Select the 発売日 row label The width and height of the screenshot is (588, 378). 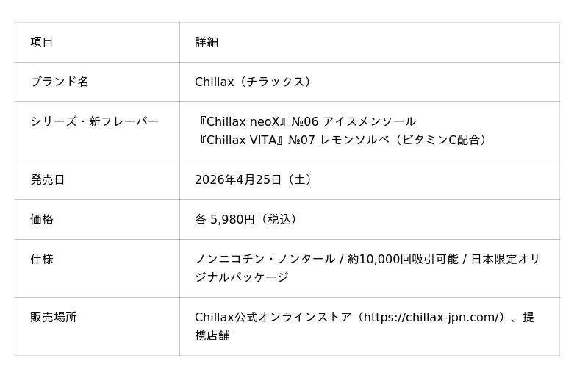click(48, 179)
